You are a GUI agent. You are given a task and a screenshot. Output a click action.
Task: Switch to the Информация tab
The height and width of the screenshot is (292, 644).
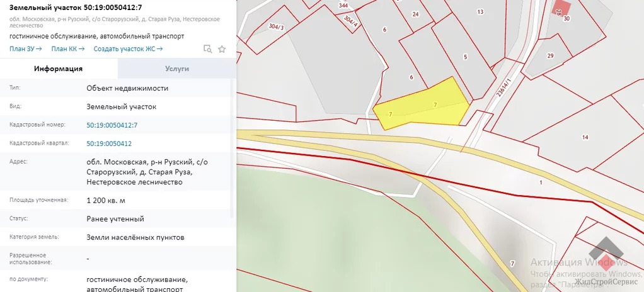[59, 69]
